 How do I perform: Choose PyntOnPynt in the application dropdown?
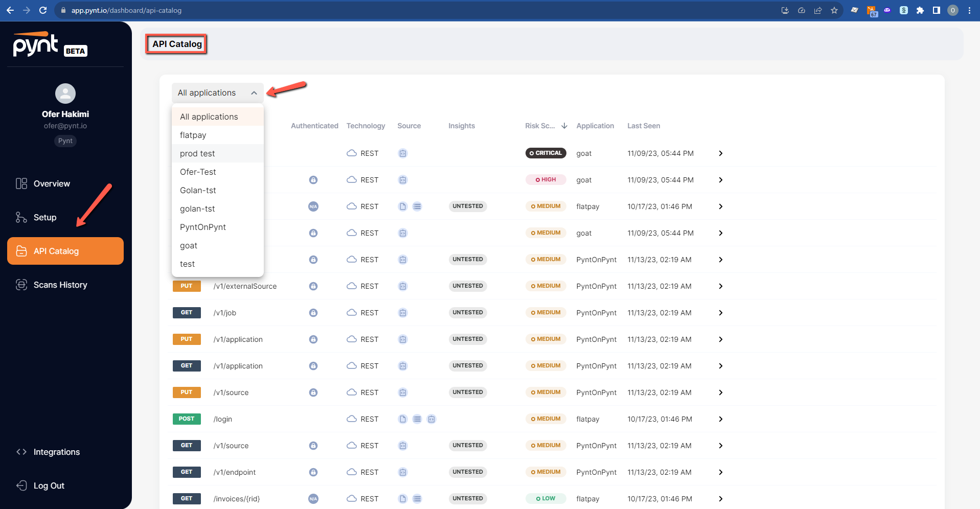tap(203, 227)
